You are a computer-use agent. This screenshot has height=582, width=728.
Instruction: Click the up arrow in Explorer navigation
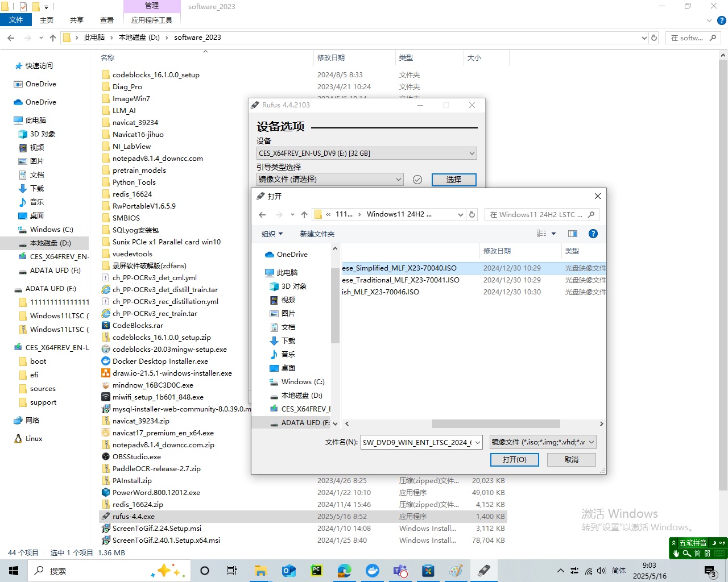pyautogui.click(x=53, y=38)
